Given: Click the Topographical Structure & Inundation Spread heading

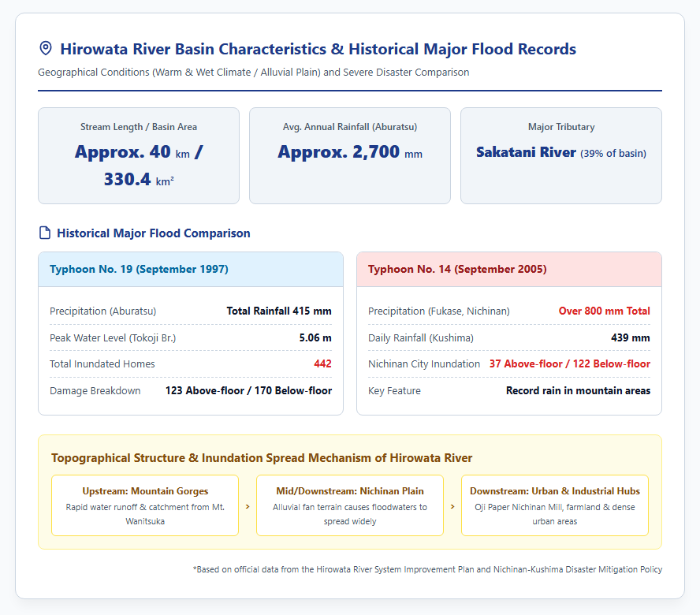Looking at the screenshot, I should [x=262, y=458].
